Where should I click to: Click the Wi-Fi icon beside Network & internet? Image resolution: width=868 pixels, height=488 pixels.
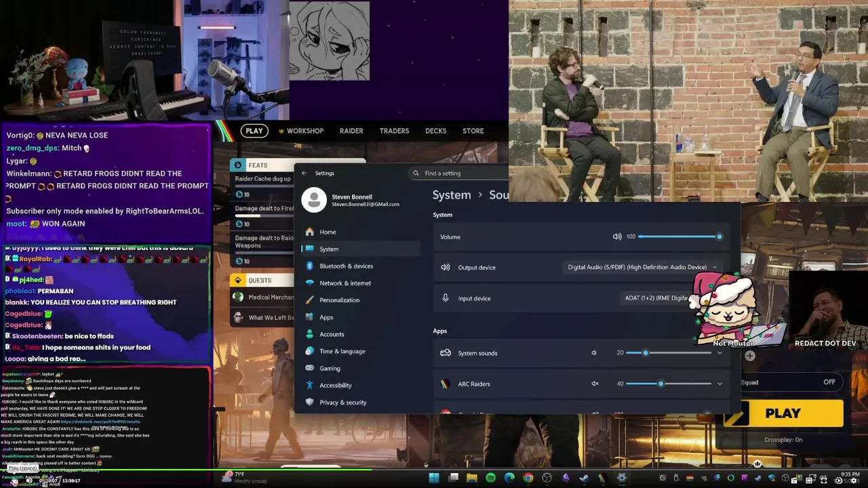coord(310,283)
